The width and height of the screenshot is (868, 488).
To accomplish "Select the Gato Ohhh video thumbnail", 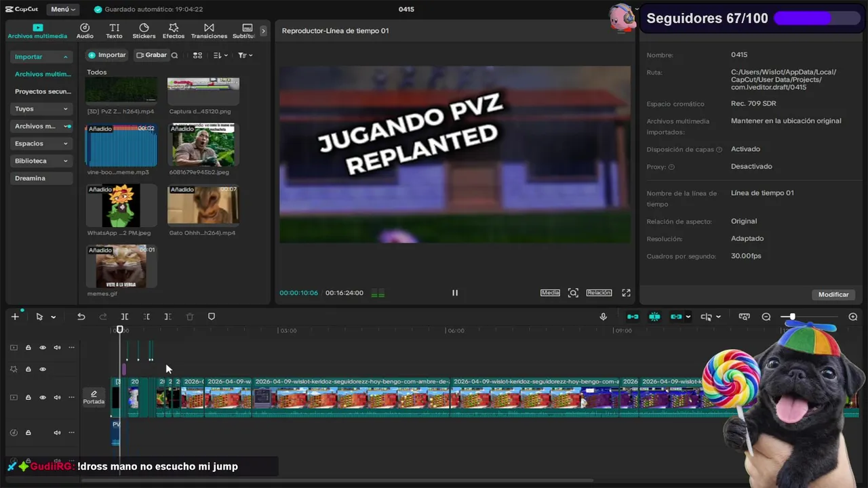I will pos(203,206).
